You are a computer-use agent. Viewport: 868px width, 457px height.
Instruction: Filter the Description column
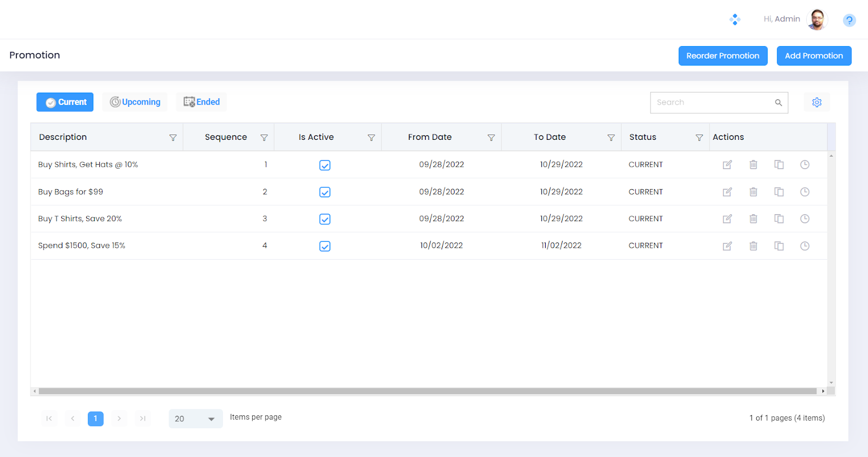coord(173,138)
